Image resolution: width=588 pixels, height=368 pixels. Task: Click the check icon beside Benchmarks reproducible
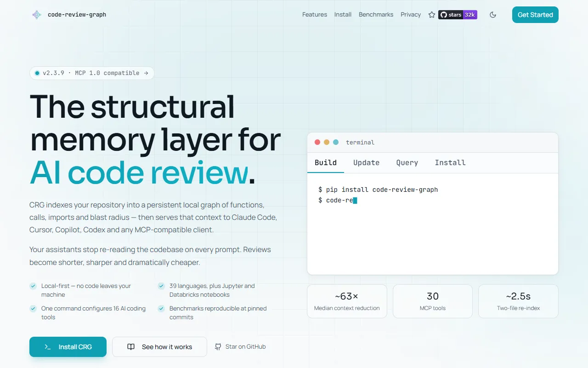pos(161,309)
